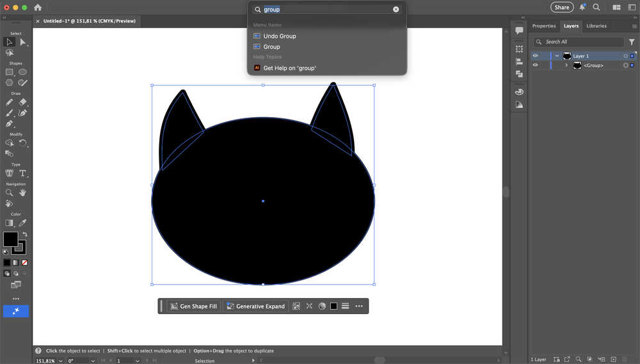Set paint mode to Color
Image resolution: width=640 pixels, height=364 pixels.
(7, 263)
